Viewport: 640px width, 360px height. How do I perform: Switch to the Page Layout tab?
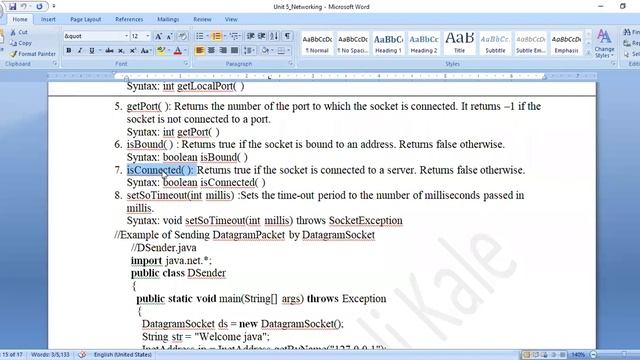pos(85,19)
